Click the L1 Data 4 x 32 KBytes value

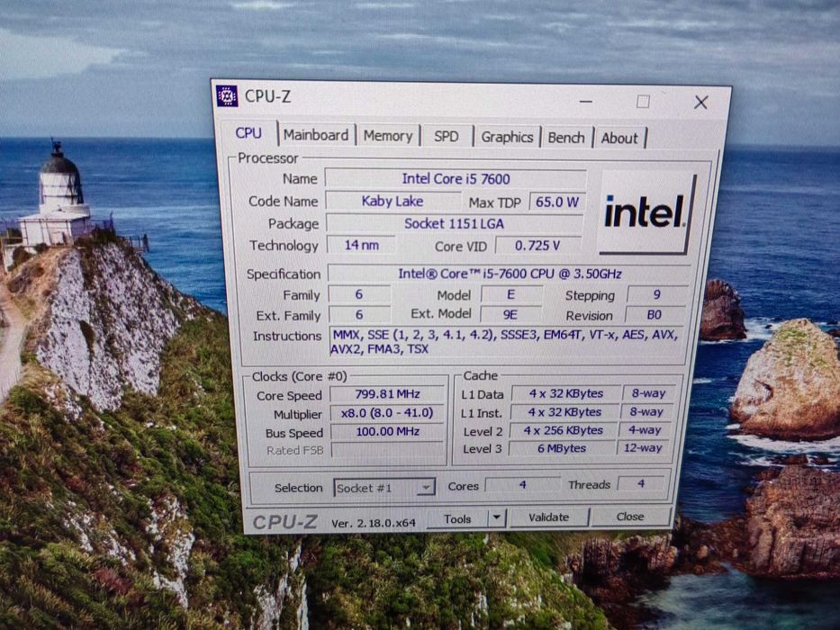[x=566, y=393]
